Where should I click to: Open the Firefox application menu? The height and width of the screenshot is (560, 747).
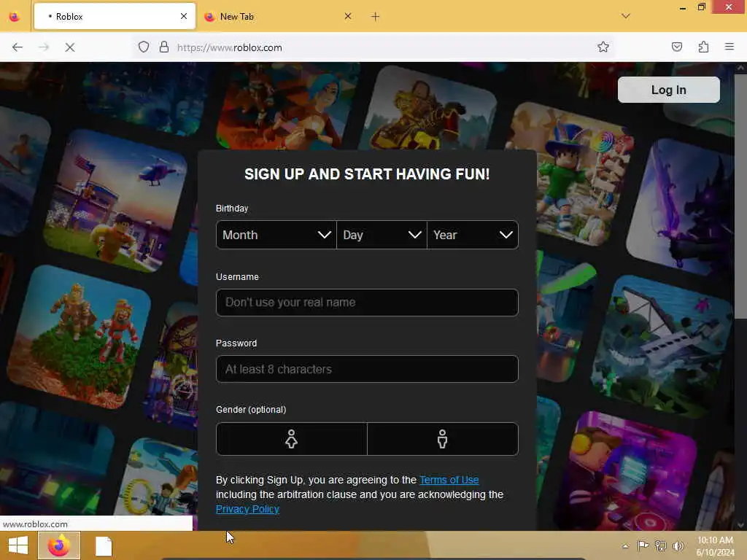[729, 47]
